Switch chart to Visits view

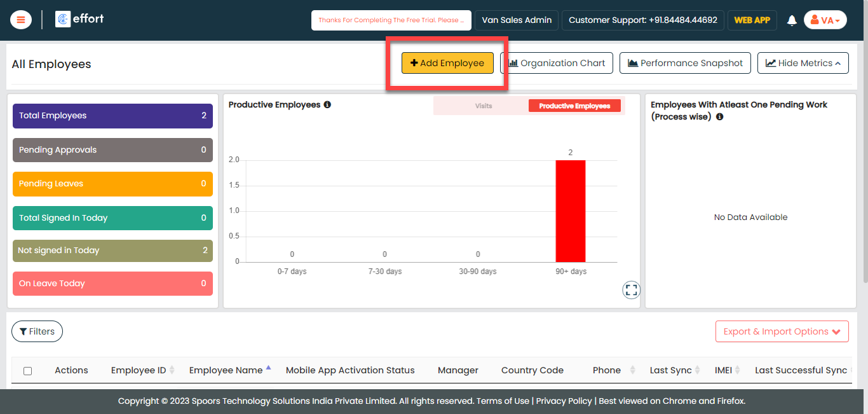click(484, 106)
